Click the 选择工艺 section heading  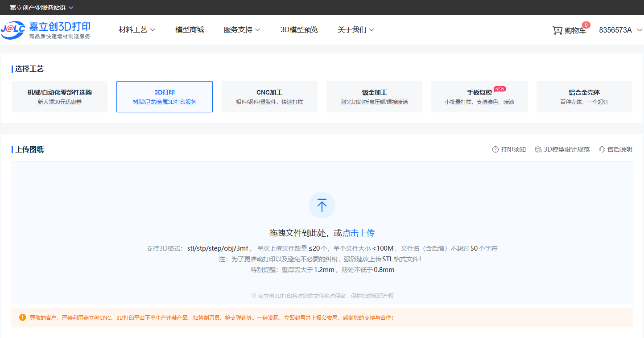pyautogui.click(x=29, y=69)
